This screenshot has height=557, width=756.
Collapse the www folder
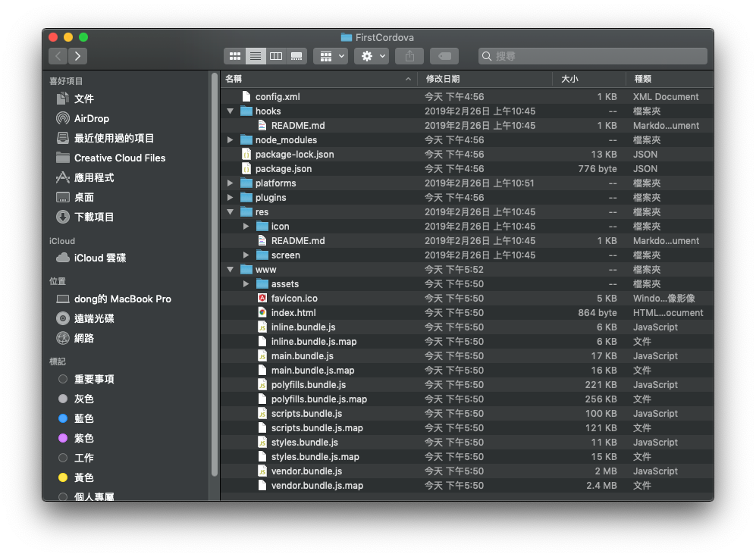[231, 269]
